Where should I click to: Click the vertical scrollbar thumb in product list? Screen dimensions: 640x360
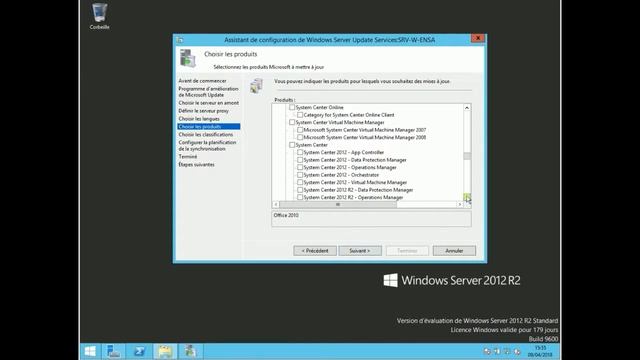coord(467,156)
